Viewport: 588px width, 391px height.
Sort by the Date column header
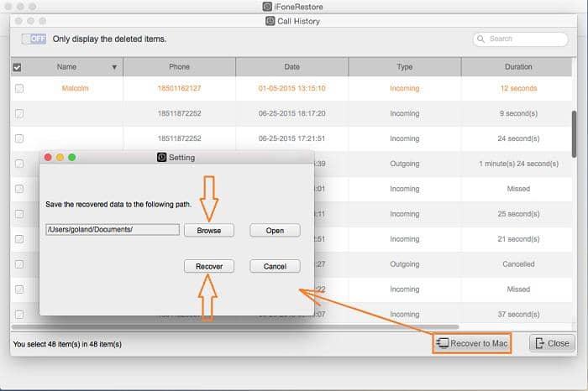coord(291,67)
